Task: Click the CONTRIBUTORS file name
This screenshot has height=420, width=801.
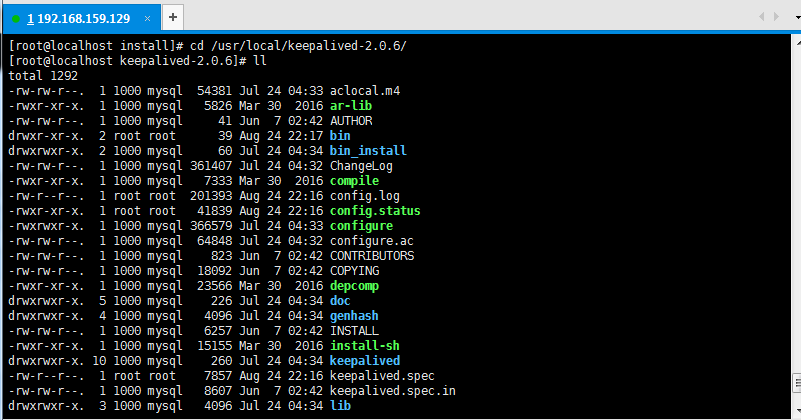Action: [x=372, y=256]
